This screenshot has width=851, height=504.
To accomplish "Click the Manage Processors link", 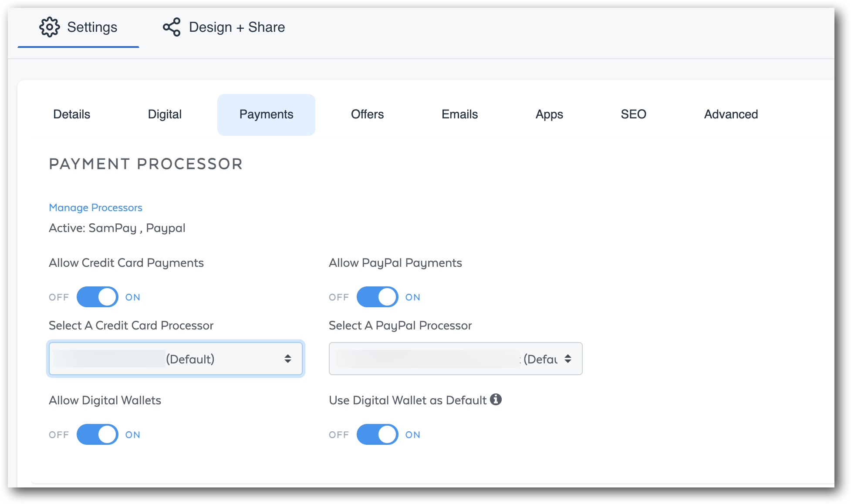I will tap(95, 208).
